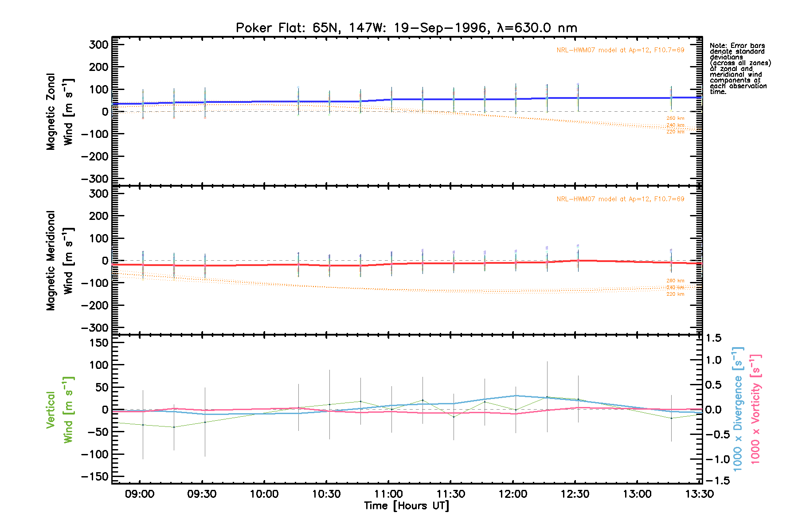
Task: Click the 13:30 time tick label
Action: tap(700, 494)
